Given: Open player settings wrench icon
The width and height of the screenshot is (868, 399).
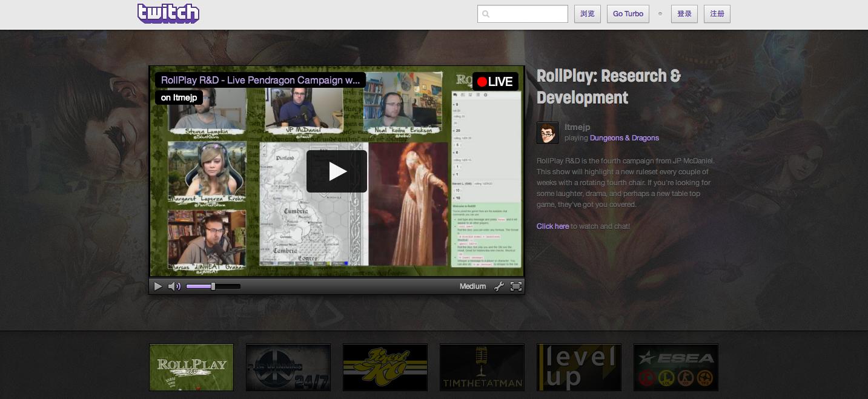Looking at the screenshot, I should tap(499, 286).
